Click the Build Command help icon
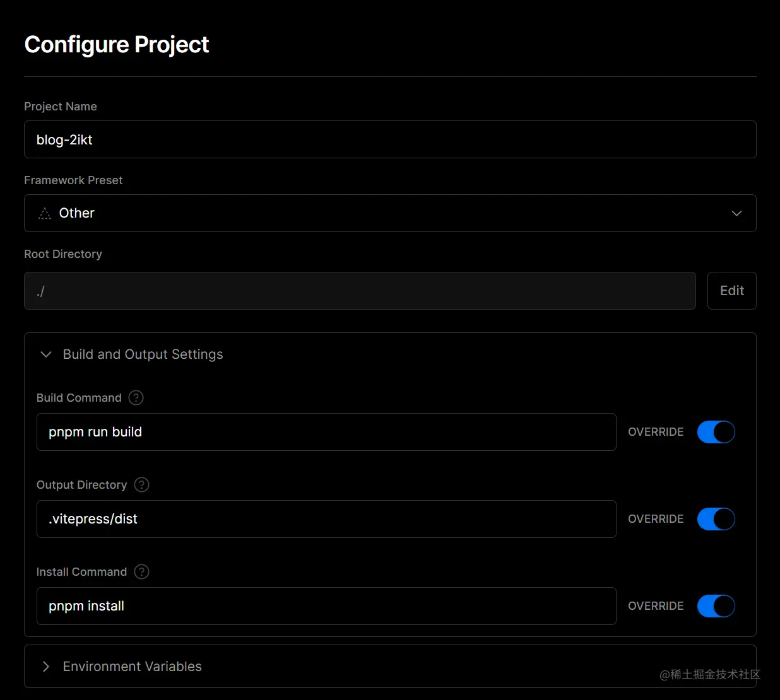 tap(136, 398)
